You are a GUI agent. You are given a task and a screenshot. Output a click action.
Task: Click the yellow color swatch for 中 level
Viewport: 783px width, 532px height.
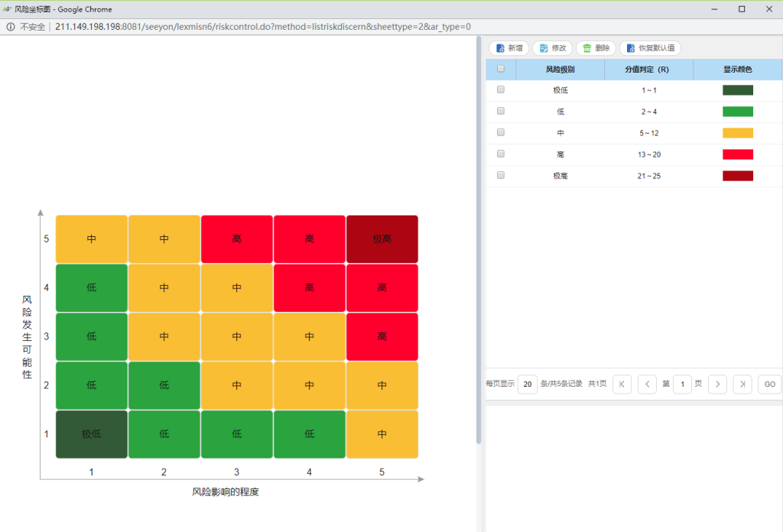737,133
